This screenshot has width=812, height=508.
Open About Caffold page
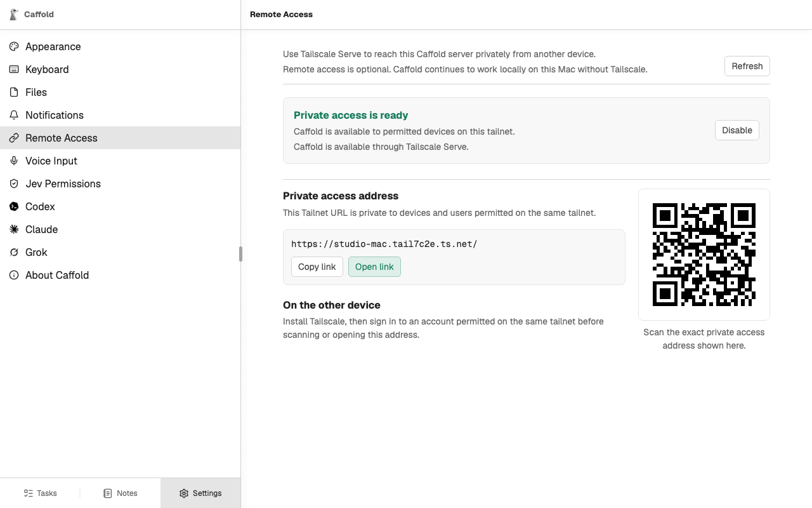(x=120, y=275)
